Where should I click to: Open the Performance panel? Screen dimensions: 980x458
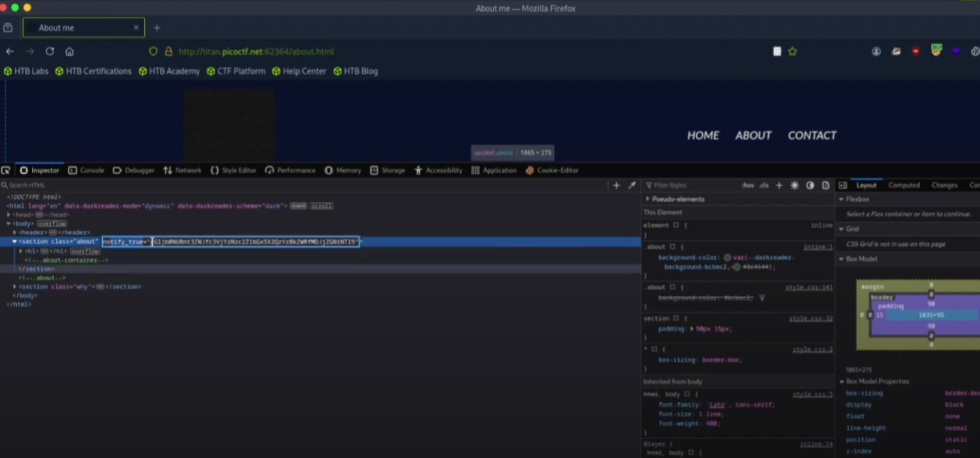point(290,171)
